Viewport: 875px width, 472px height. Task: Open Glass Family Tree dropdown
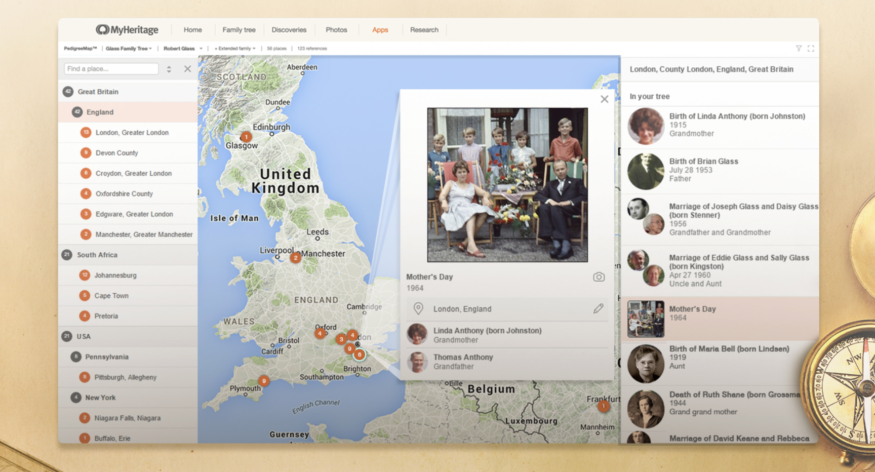(129, 49)
